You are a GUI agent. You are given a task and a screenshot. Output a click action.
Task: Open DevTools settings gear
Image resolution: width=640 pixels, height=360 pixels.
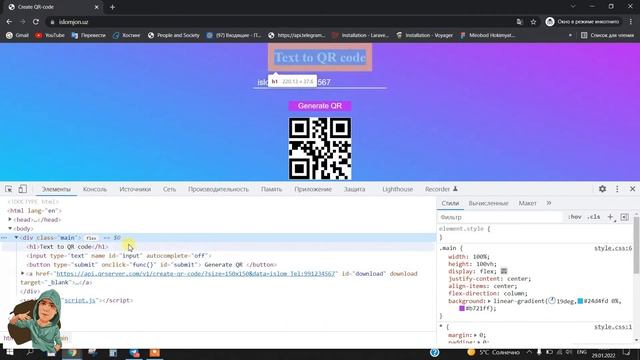(602, 189)
